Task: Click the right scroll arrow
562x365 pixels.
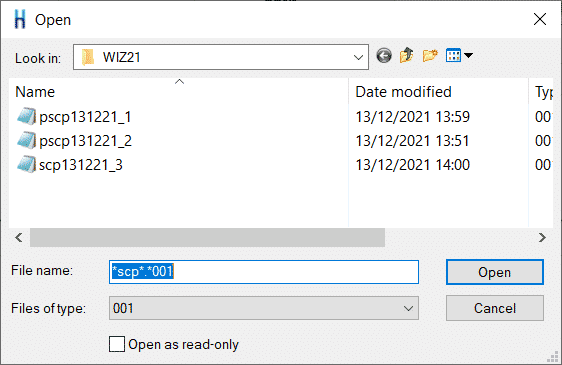Action: click(x=542, y=237)
